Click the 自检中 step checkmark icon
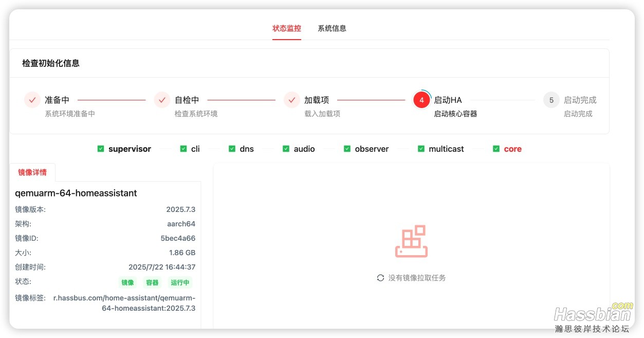644x338 pixels. tap(162, 100)
